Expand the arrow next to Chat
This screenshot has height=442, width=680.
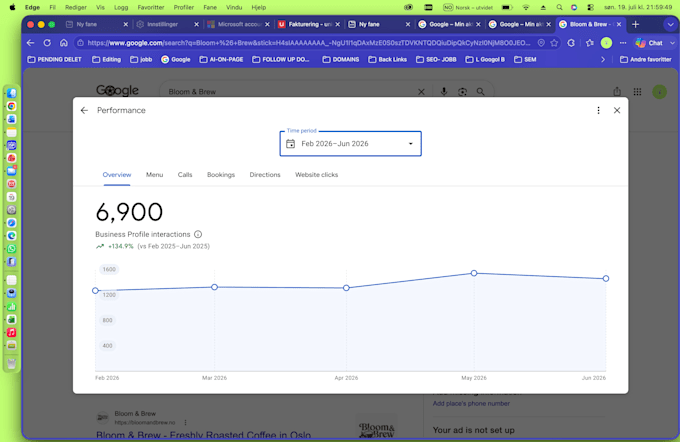coord(672,43)
